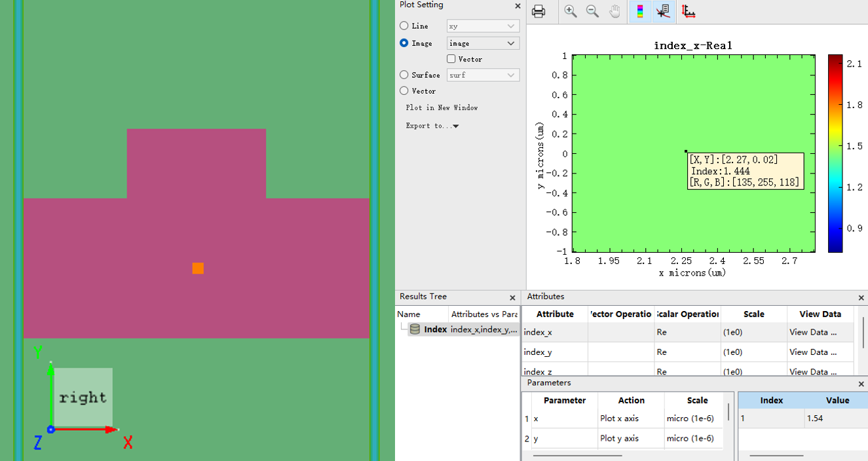Click the 'right' view cube face

coord(83,397)
